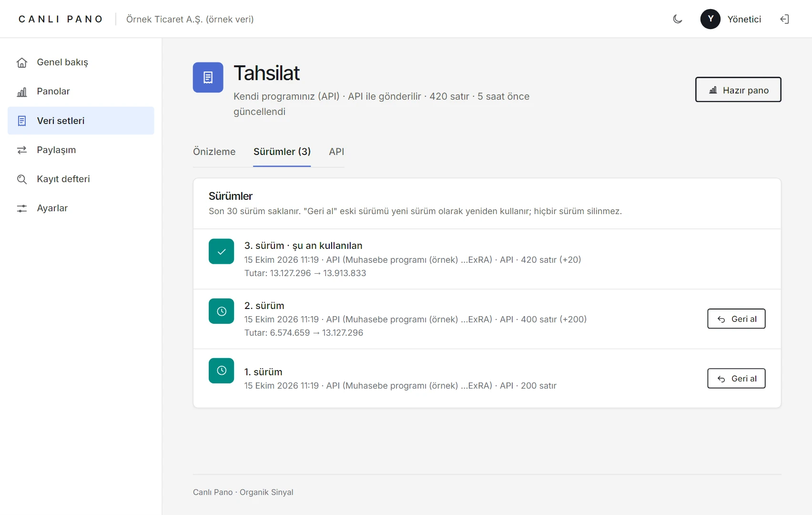Click the Veri setleri document icon
Viewport: 812px width, 515px height.
click(22, 121)
